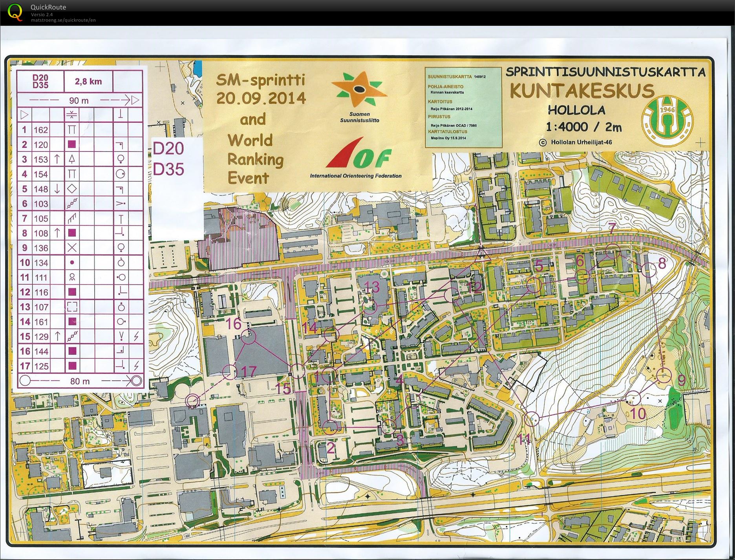This screenshot has width=735, height=560.
Task: Click the diamond symbol in row 5
Action: 72,188
